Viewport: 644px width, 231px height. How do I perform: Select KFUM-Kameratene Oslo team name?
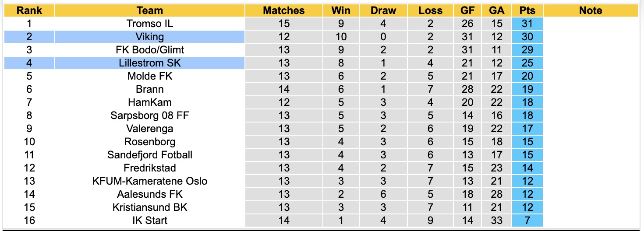pyautogui.click(x=149, y=181)
